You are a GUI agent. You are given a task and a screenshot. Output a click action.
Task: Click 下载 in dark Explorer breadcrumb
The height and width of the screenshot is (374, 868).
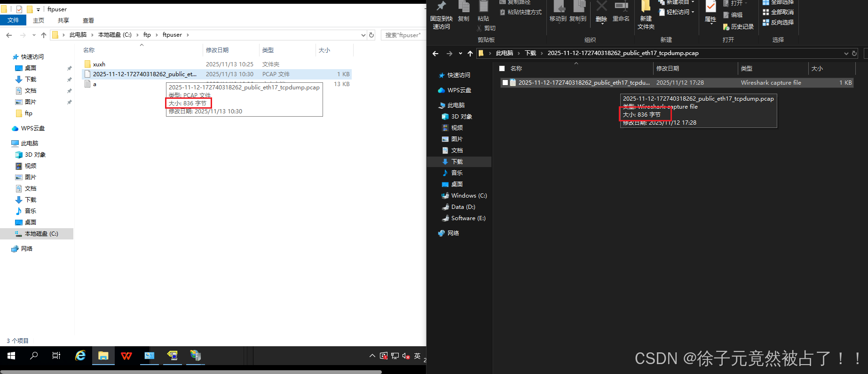click(x=530, y=53)
